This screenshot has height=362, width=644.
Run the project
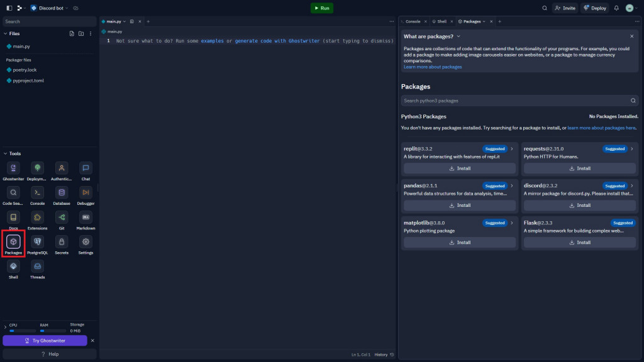point(321,8)
